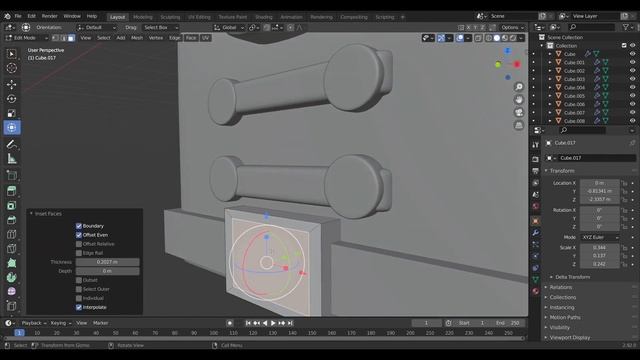Select the Transform tool

pyautogui.click(x=11, y=127)
